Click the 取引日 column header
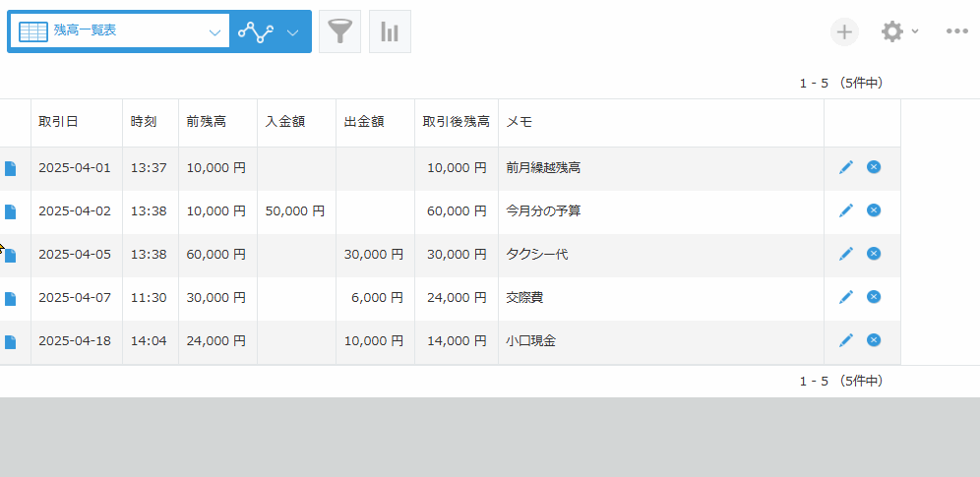Image resolution: width=980 pixels, height=477 pixels. (x=58, y=122)
